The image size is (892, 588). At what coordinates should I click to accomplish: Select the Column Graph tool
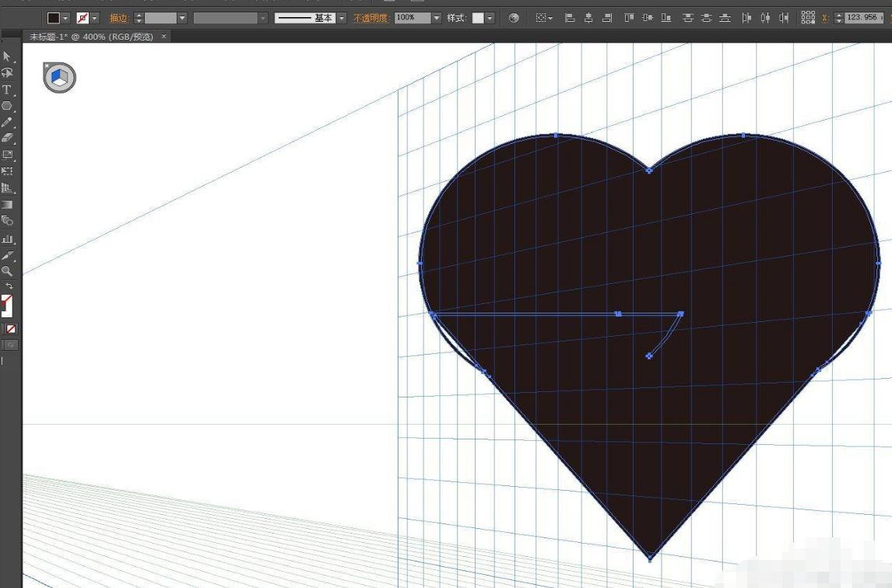click(7, 238)
